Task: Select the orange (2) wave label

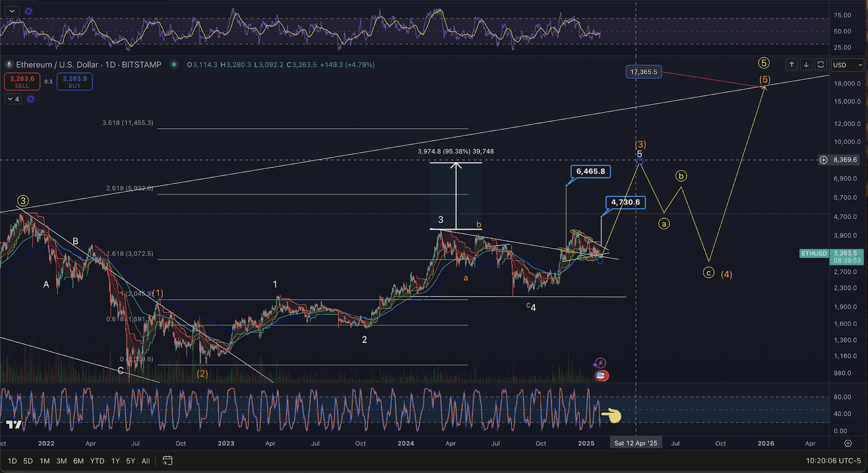Action: click(x=202, y=374)
